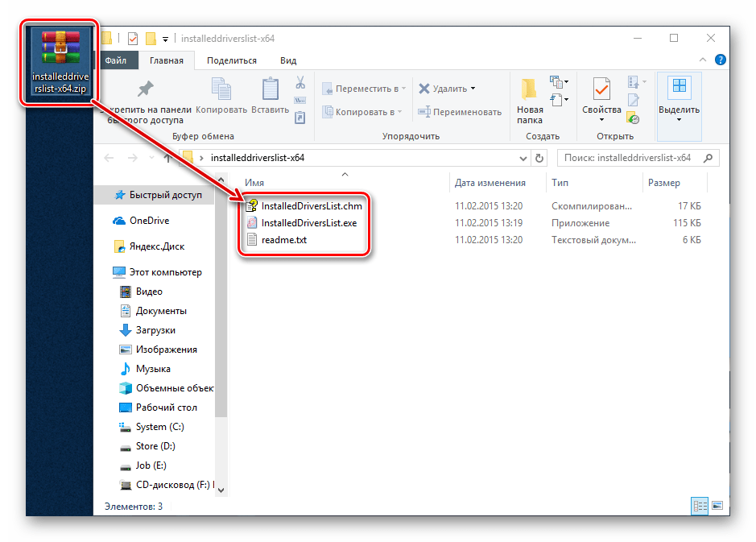Expand the address bar history dropdown
Viewport: 756px width, 542px height.
click(523, 158)
